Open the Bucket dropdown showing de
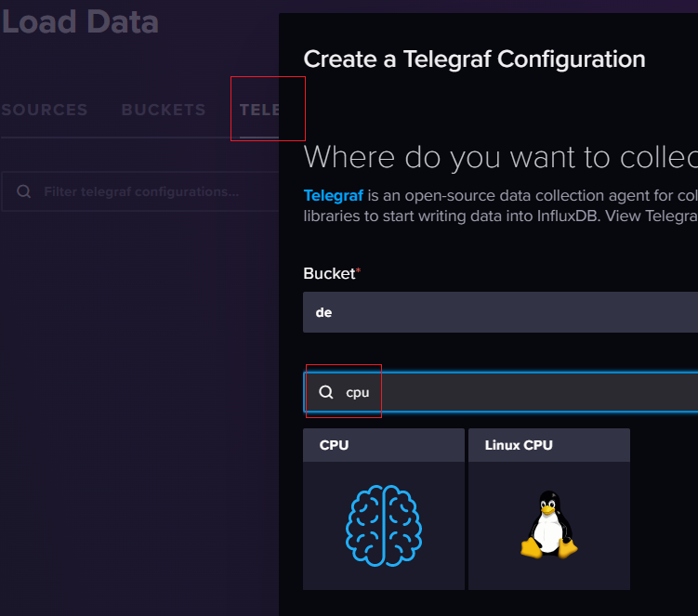The width and height of the screenshot is (698, 616). [500, 312]
